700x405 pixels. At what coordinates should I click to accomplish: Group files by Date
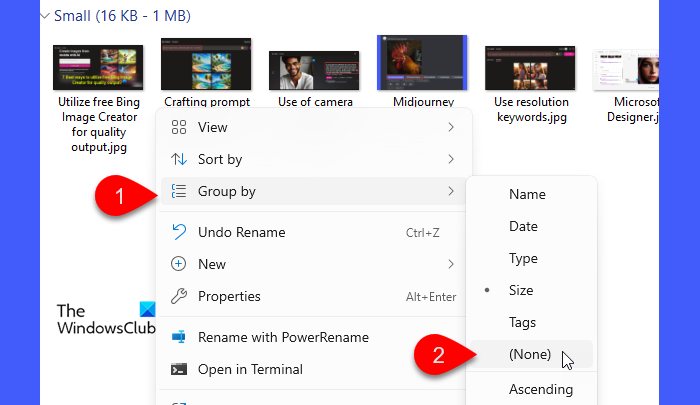[523, 226]
